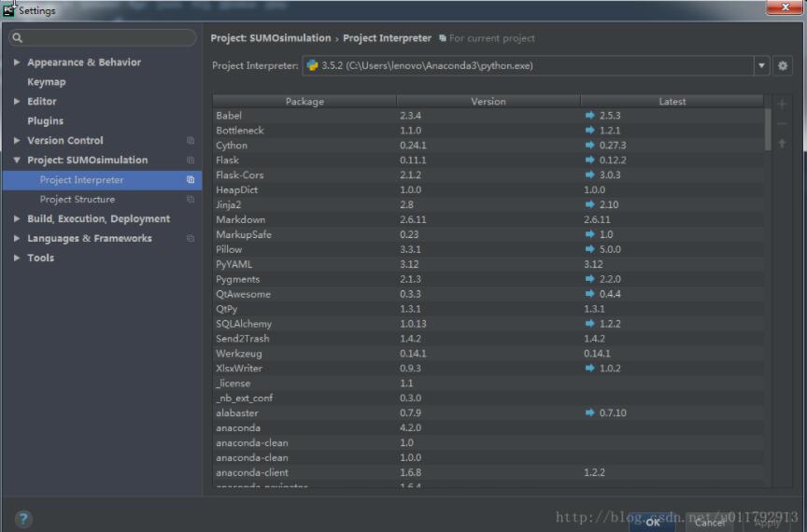Select the QtAwesome package row
The image size is (807, 532).
coord(488,294)
